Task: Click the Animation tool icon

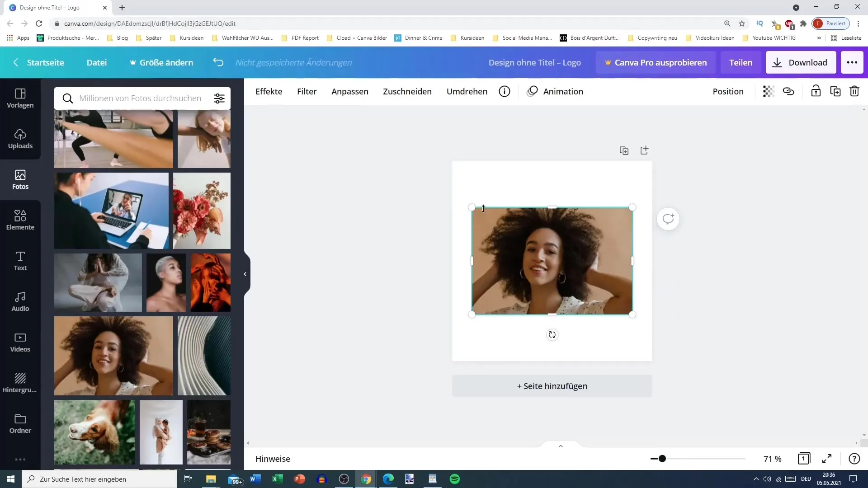Action: pyautogui.click(x=533, y=91)
